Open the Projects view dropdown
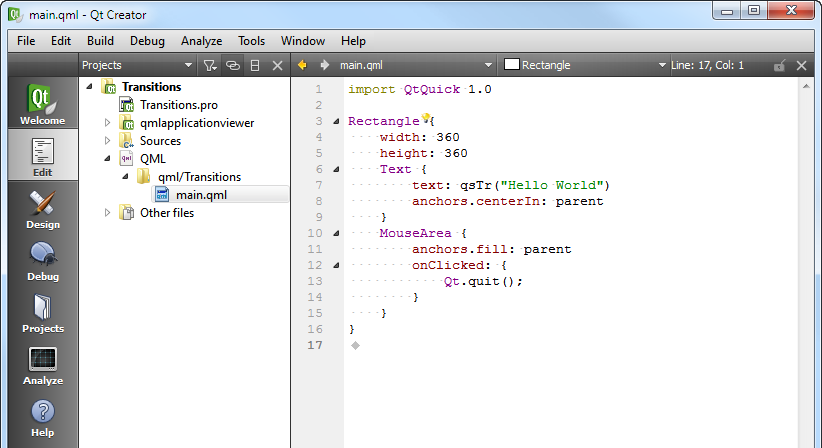Screen dimensions: 822x448 pyautogui.click(x=137, y=65)
